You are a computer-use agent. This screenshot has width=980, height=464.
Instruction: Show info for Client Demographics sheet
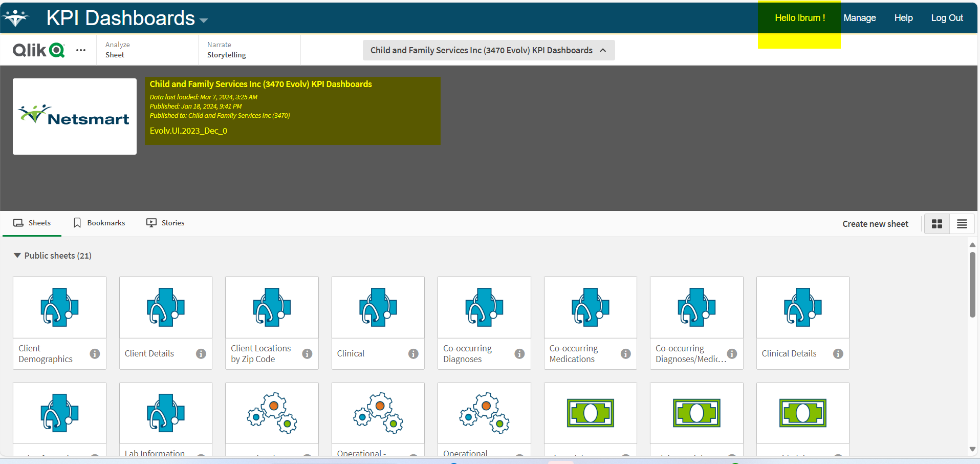[95, 353]
